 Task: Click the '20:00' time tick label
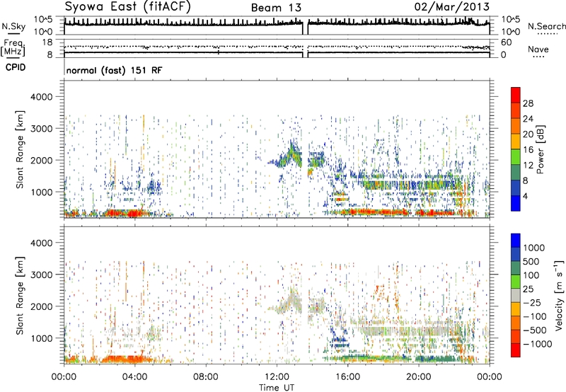tap(418, 377)
